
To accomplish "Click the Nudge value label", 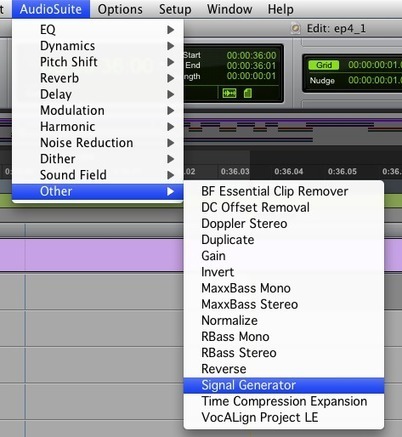I will pyautogui.click(x=322, y=80).
